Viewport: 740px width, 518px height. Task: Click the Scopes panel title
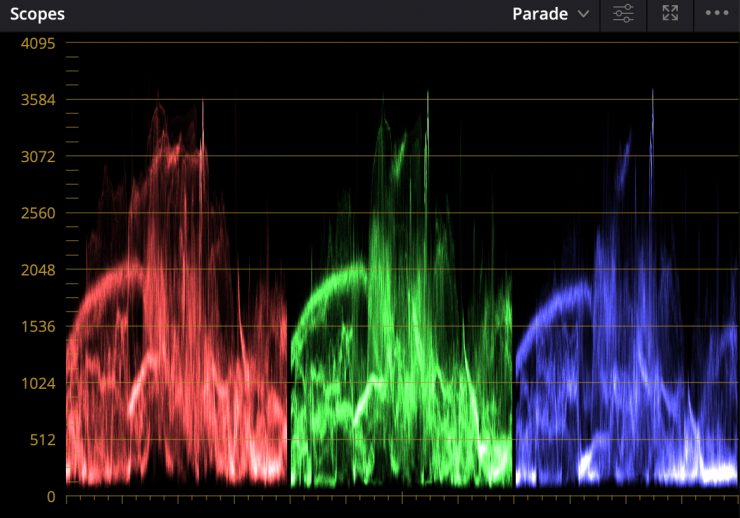tap(38, 14)
